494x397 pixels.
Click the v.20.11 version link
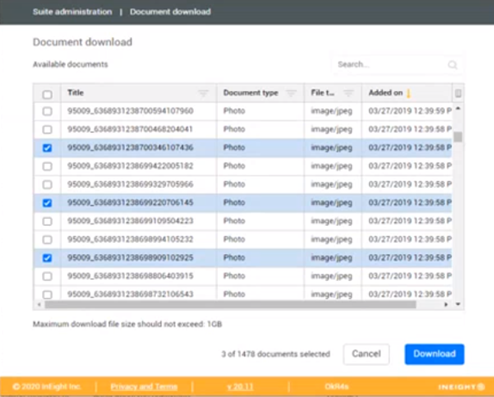[240, 387]
